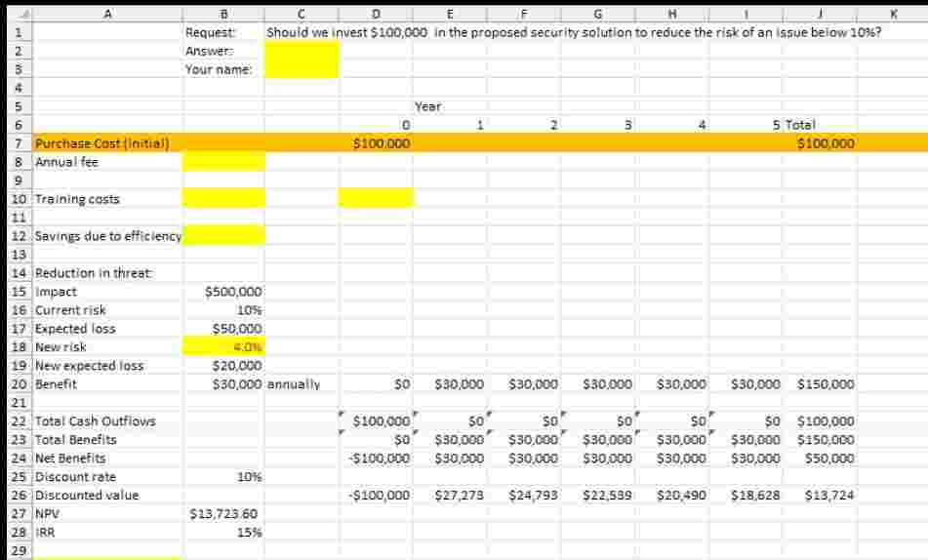Click the Annual fee label

tap(67, 162)
